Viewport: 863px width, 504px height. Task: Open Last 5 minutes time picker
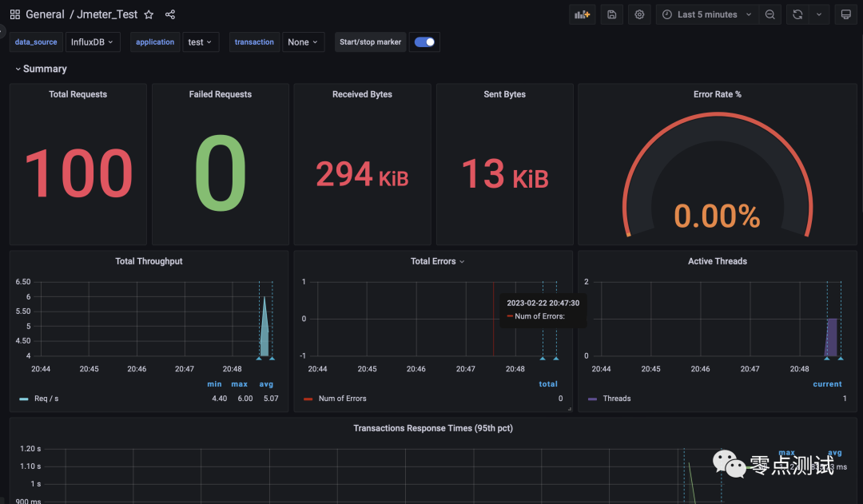[x=707, y=14]
